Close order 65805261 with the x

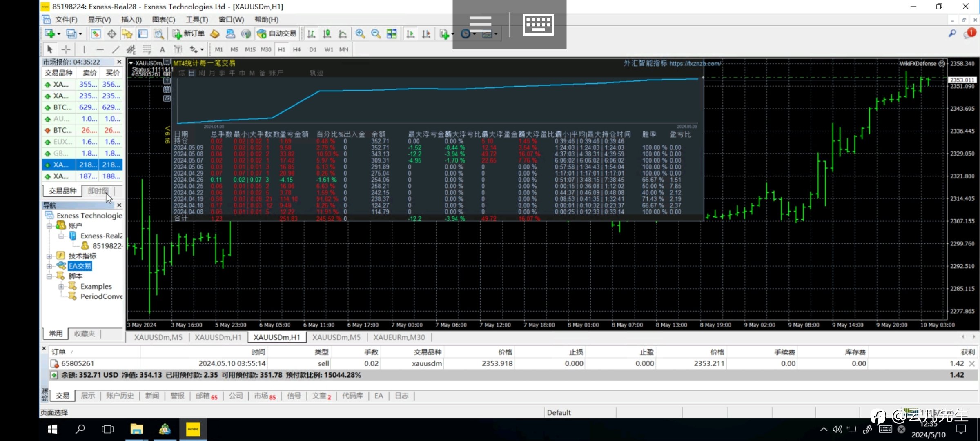[x=972, y=363]
